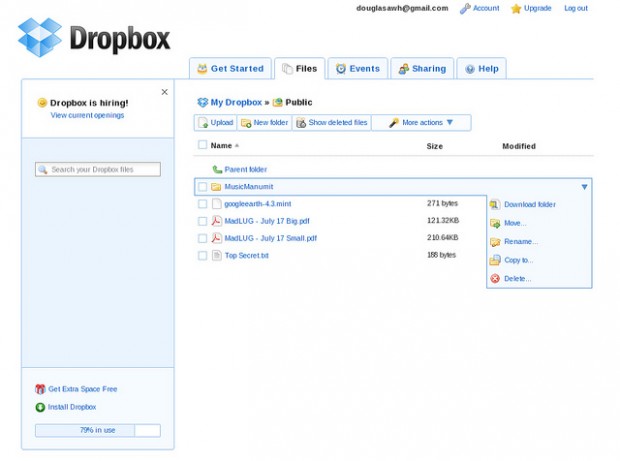620x461 pixels.
Task: Choose Rename... from context menu
Action: point(521,242)
